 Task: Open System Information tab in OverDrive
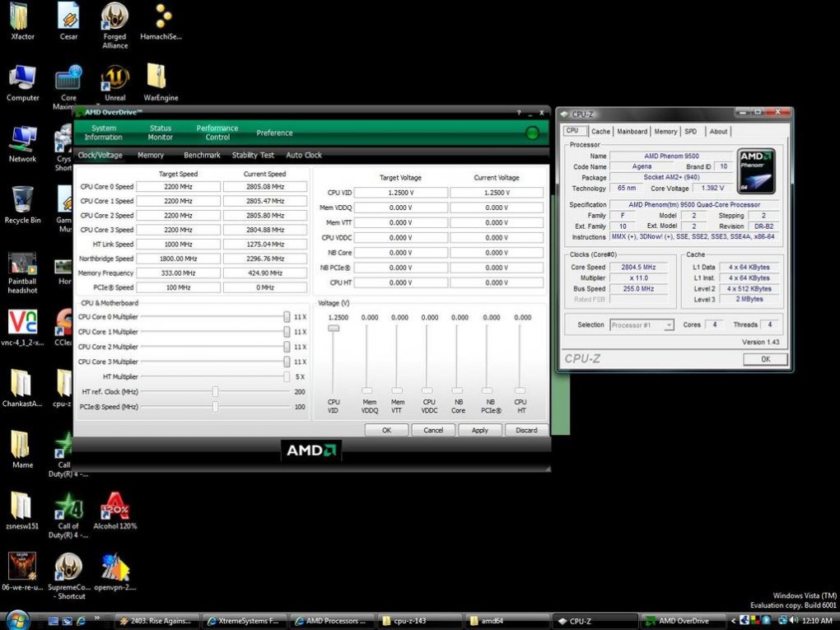coord(104,133)
